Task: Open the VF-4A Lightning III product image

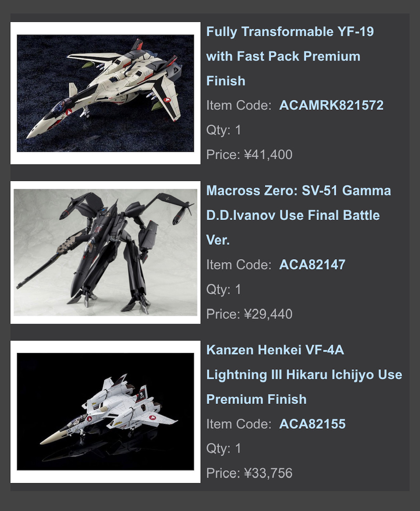Action: [105, 412]
